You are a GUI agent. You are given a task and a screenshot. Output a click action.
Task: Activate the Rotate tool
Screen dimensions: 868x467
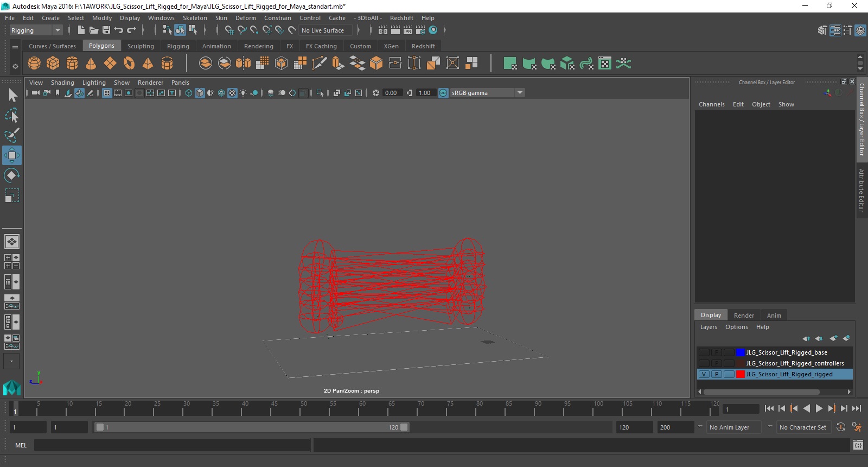click(12, 175)
